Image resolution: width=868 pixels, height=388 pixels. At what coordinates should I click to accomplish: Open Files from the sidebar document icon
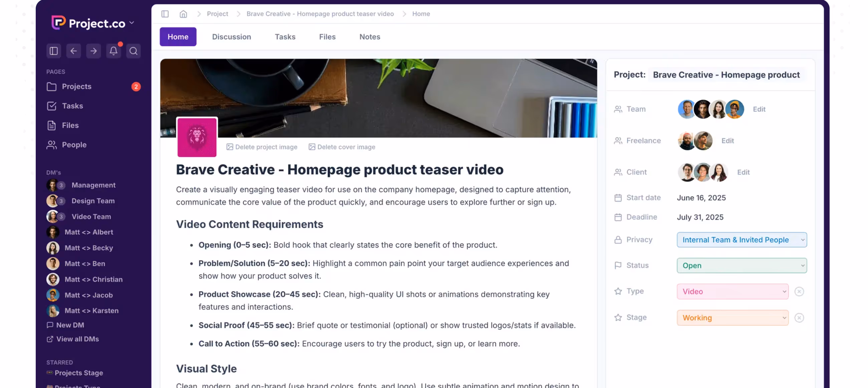[x=51, y=125]
